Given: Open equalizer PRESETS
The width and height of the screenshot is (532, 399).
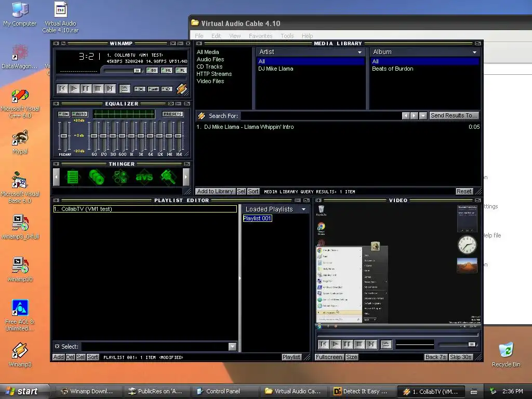Looking at the screenshot, I should [x=172, y=114].
